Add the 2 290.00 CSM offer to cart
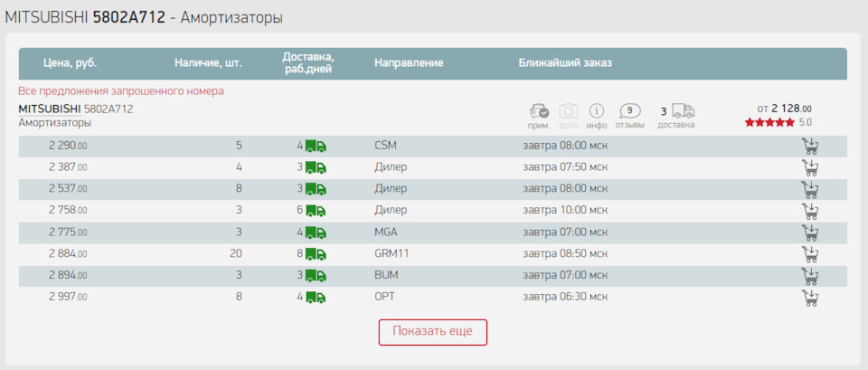The image size is (868, 370). point(810,147)
